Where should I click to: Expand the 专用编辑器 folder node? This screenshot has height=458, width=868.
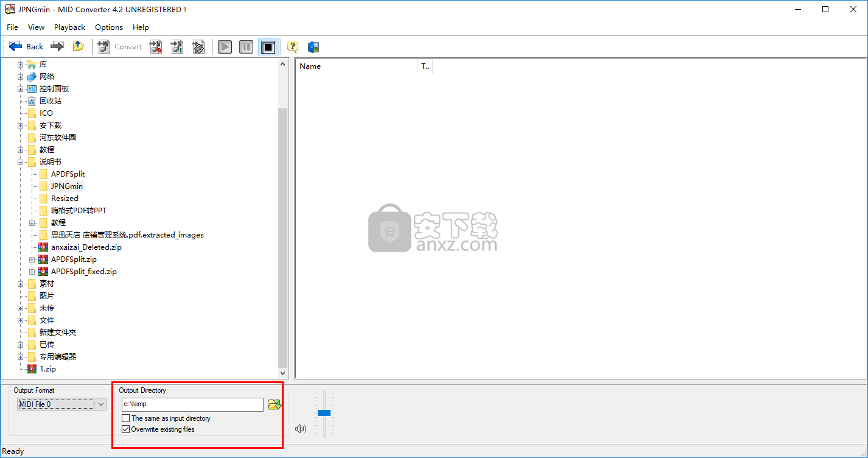(x=20, y=357)
